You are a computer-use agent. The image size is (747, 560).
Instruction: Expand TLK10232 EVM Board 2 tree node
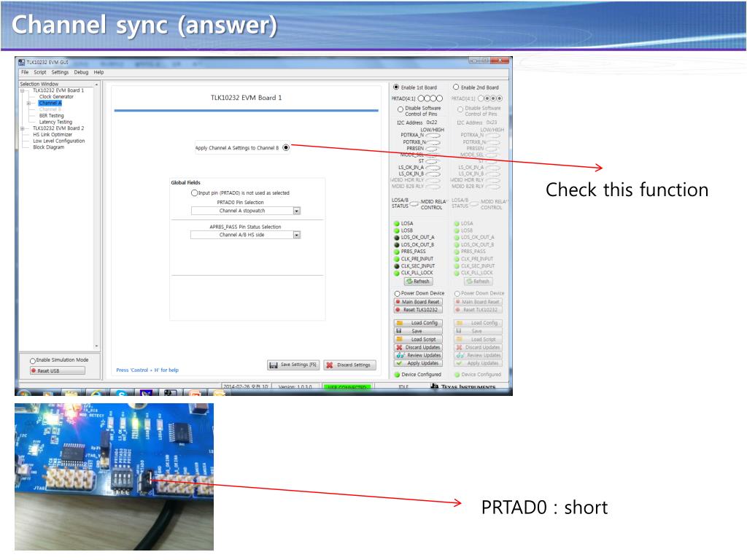coord(22,128)
